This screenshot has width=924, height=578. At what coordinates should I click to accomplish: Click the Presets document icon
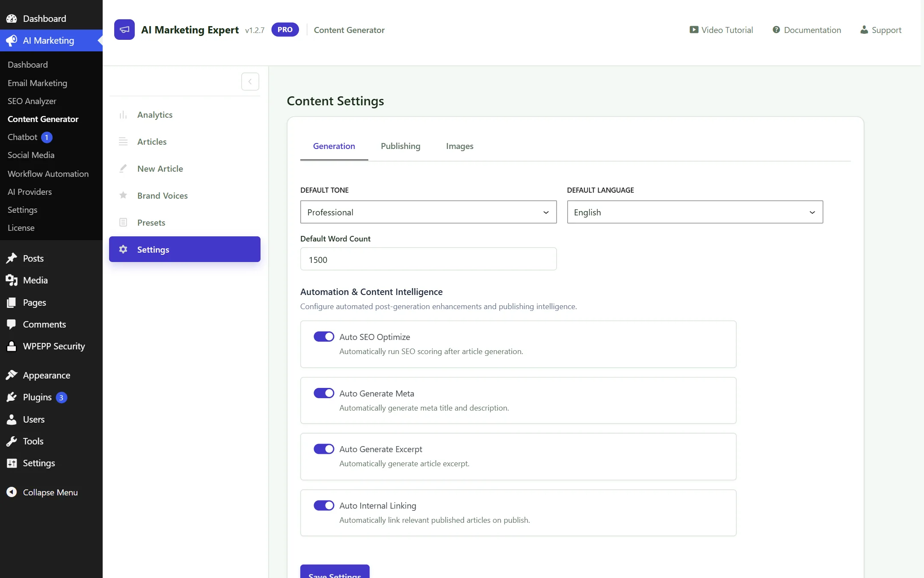click(123, 222)
